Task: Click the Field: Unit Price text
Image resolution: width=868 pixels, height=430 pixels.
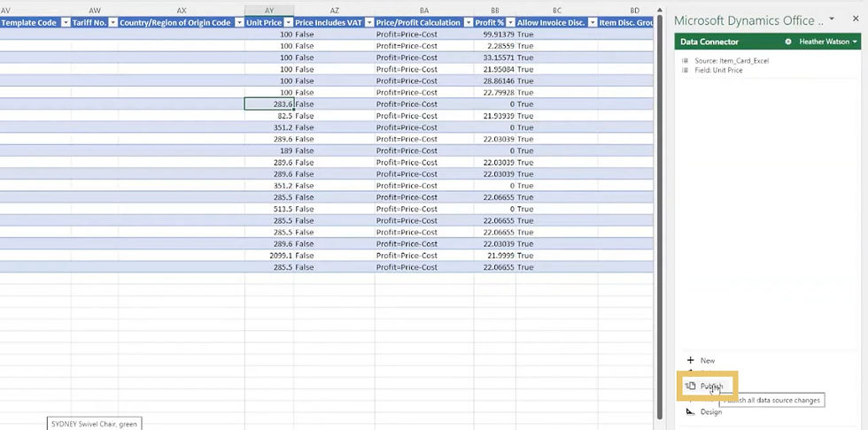Action: pyautogui.click(x=718, y=70)
